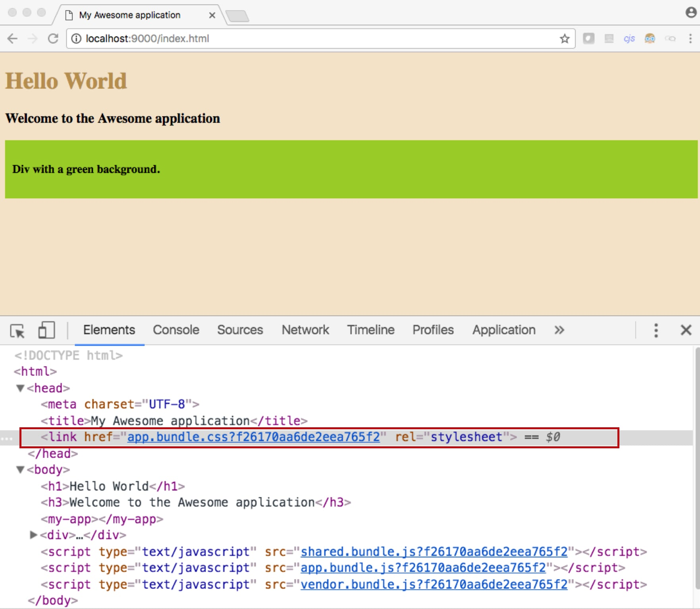Select the h3 Welcome node in DOM tree

[196, 503]
